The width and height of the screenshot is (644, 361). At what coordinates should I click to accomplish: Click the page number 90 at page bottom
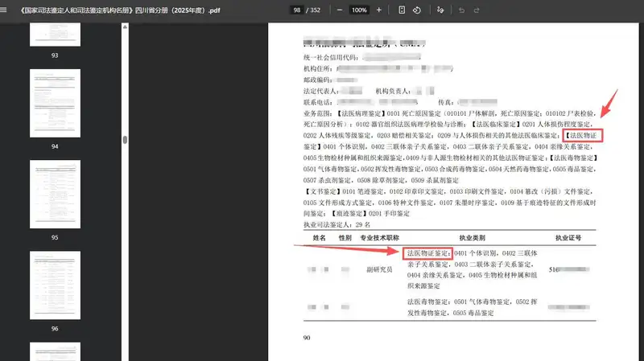tap(307, 338)
